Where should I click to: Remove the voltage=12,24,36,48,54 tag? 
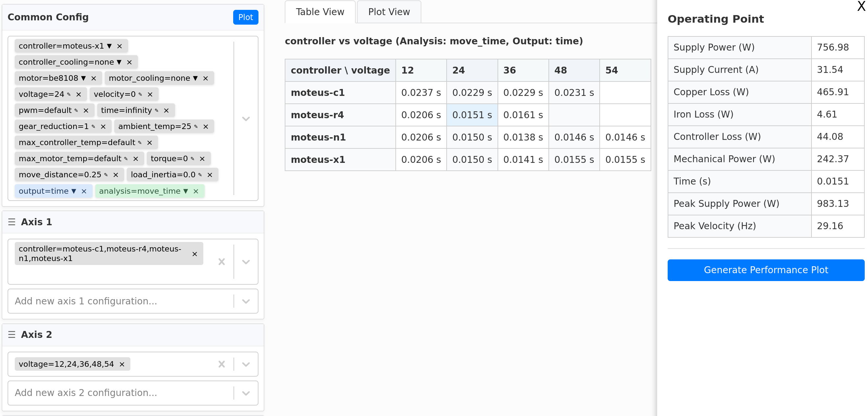tap(122, 364)
